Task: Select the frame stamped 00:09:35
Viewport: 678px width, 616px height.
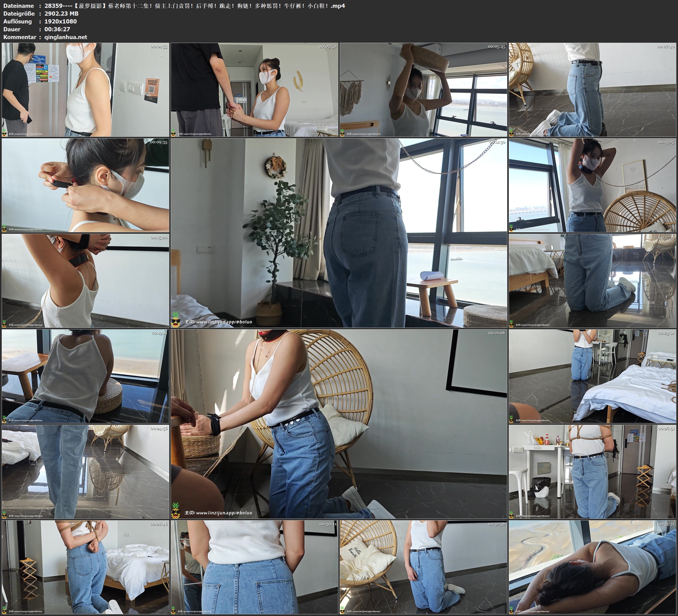Action: click(x=85, y=185)
